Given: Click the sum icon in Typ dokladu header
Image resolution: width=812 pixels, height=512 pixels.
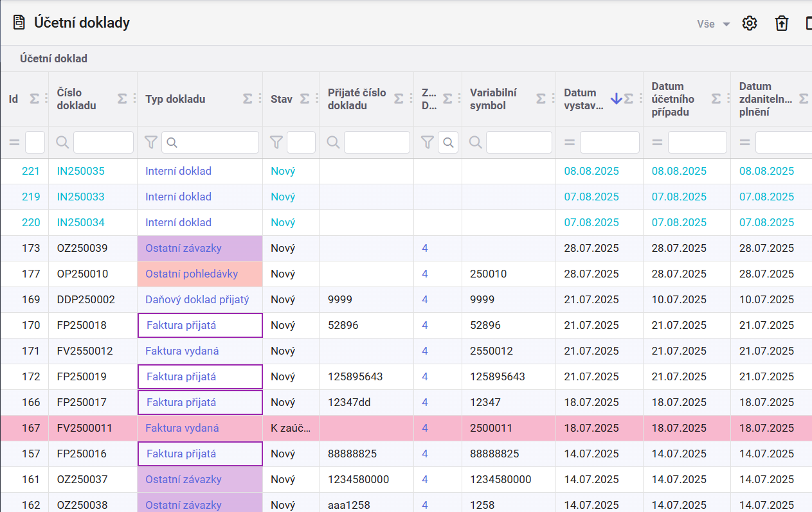Looking at the screenshot, I should coord(248,99).
